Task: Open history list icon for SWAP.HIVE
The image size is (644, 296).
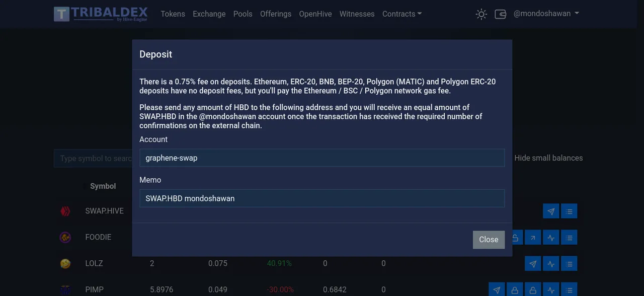Action: tap(569, 211)
